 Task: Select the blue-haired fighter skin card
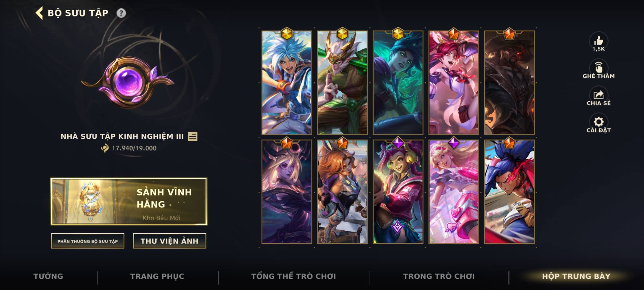287,82
